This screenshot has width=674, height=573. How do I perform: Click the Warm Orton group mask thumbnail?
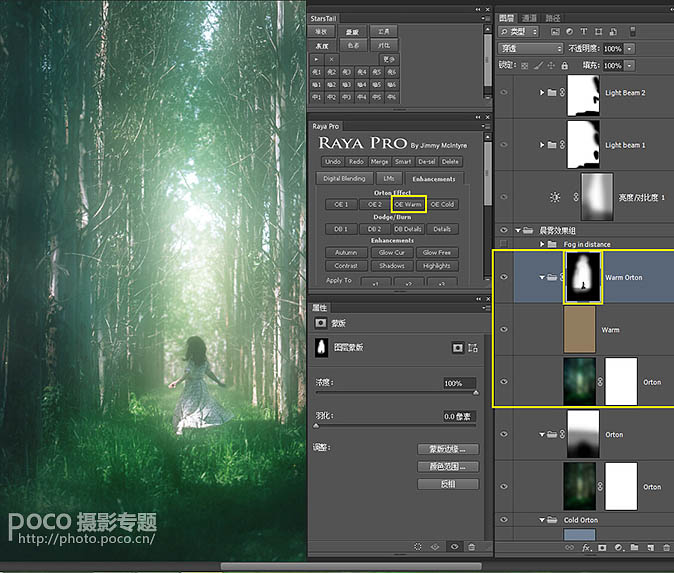582,277
